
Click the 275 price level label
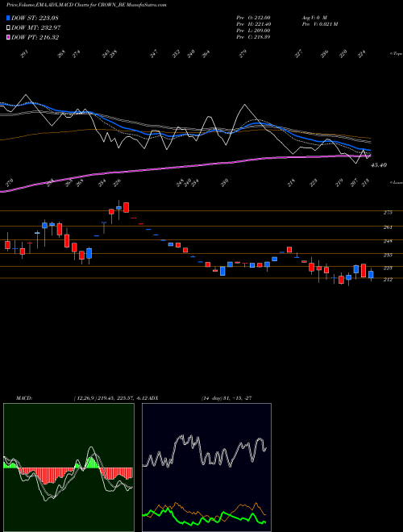388,212
